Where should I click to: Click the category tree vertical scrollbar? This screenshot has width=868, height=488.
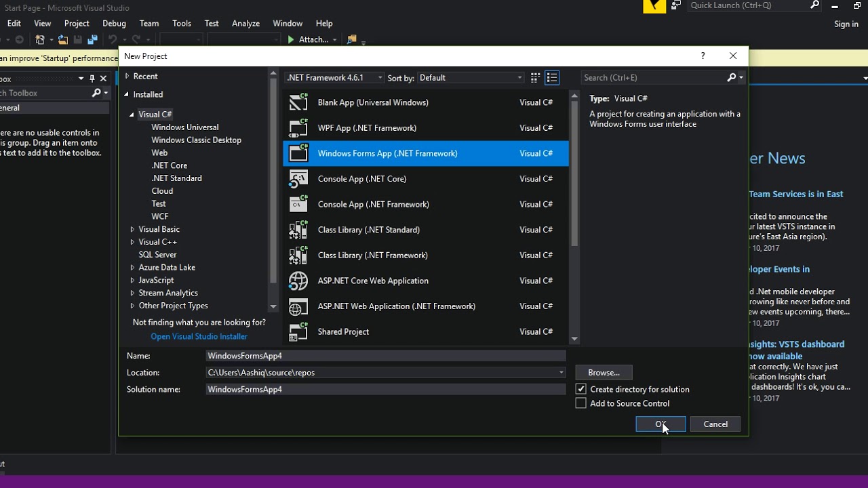273,180
